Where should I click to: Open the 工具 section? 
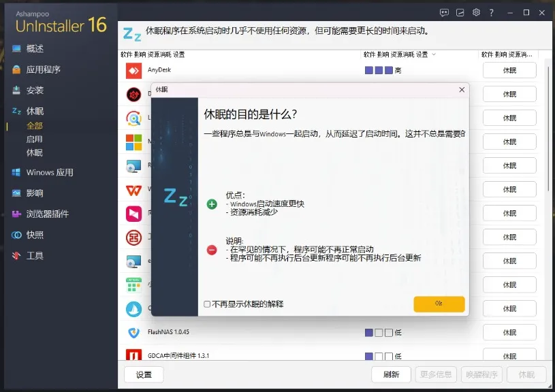click(x=33, y=255)
